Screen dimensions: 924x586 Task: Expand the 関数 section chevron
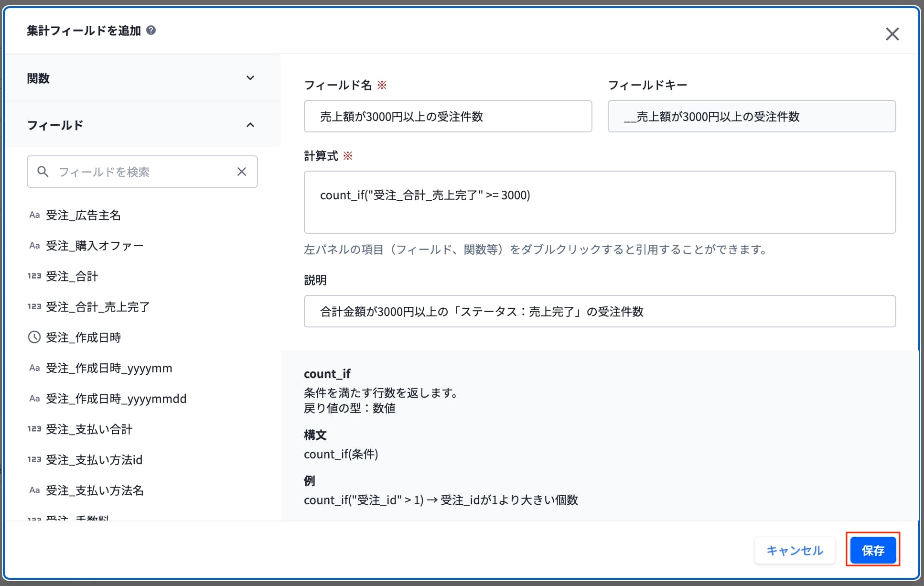(250, 78)
